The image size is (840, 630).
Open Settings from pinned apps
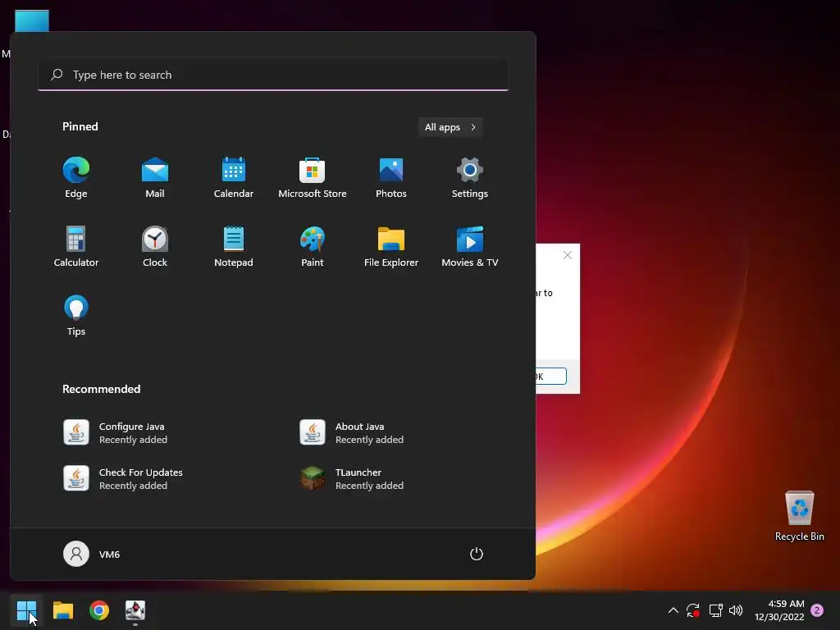470,178
